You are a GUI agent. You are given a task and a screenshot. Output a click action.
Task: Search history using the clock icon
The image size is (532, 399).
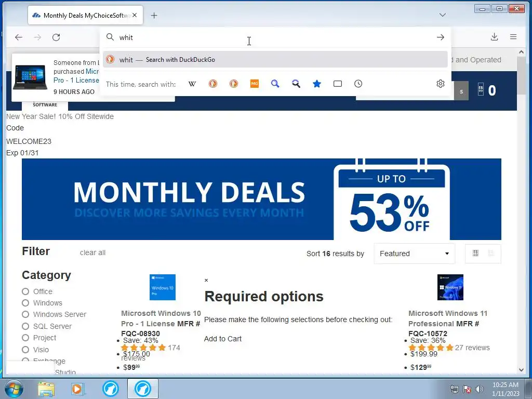click(358, 84)
